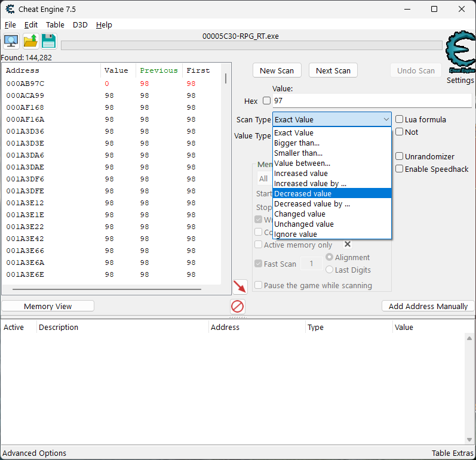Viewport: 476px width, 460px height.
Task: Click the Next Scan button
Action: tap(333, 70)
